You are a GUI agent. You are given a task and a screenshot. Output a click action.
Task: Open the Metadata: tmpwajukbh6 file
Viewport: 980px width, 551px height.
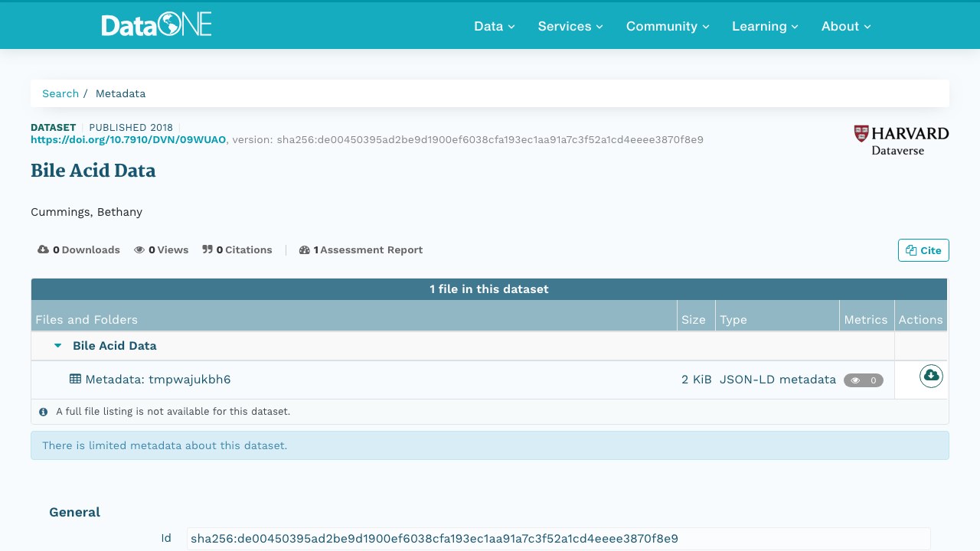point(158,380)
